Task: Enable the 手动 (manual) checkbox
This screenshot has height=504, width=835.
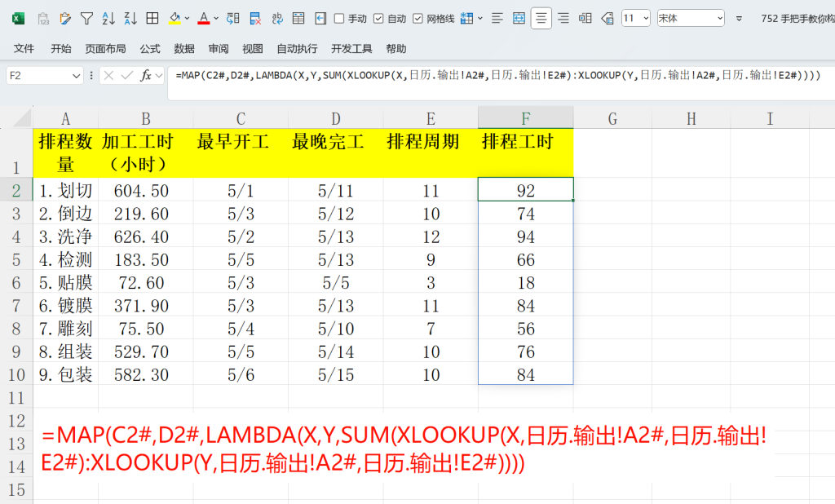Action: coord(339,19)
